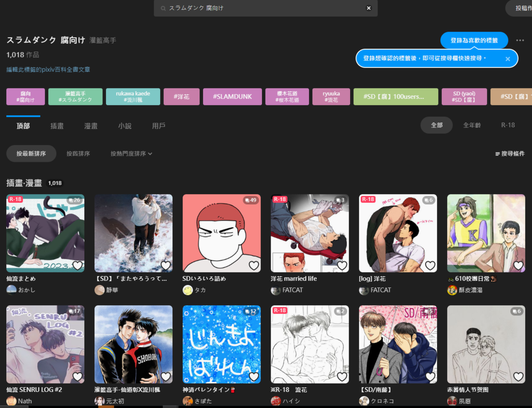Heart the 【SD/南藤】 artwork

(430, 376)
